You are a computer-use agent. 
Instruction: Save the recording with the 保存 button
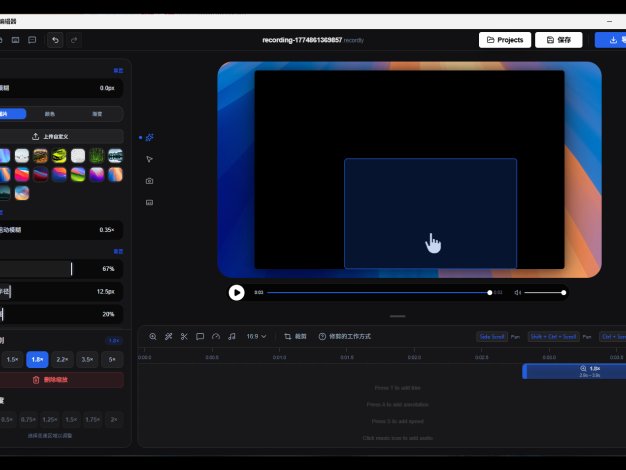tap(559, 40)
